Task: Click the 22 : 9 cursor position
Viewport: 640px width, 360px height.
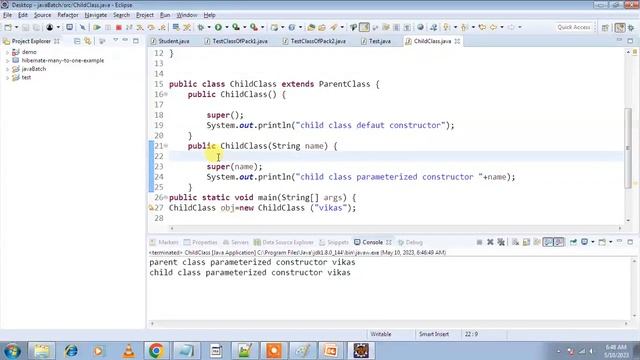Action: point(471,334)
